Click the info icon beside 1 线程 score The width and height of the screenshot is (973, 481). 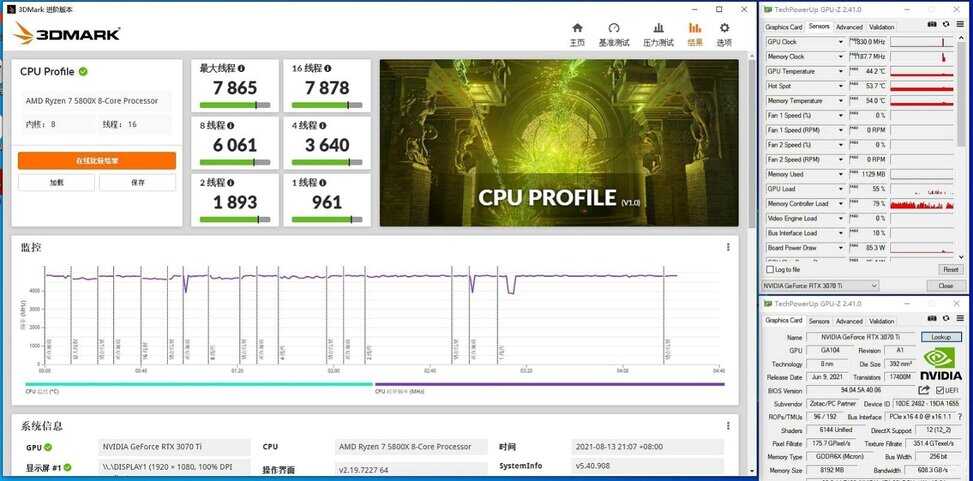(x=322, y=182)
